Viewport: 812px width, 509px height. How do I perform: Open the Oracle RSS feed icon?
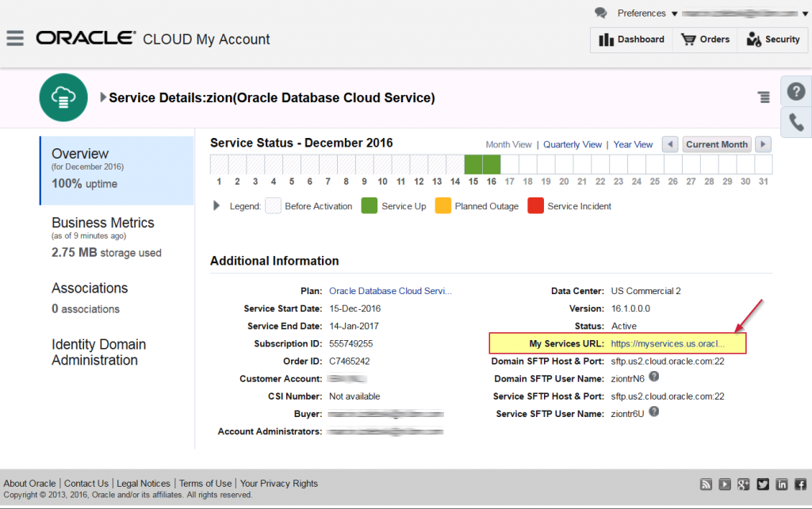(706, 483)
